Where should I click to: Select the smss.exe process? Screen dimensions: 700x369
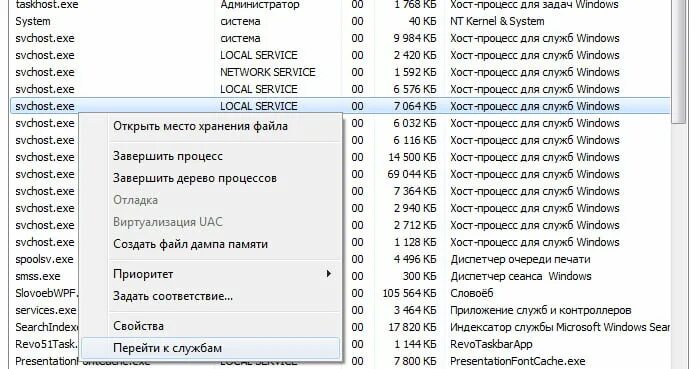[38, 276]
